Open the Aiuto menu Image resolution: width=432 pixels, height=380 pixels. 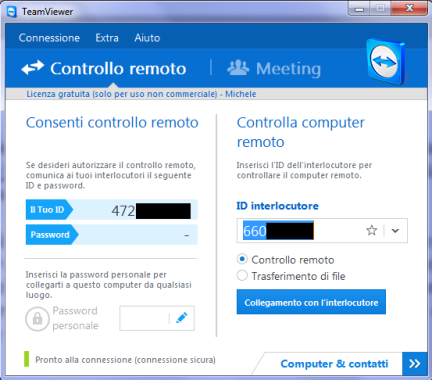click(x=147, y=38)
